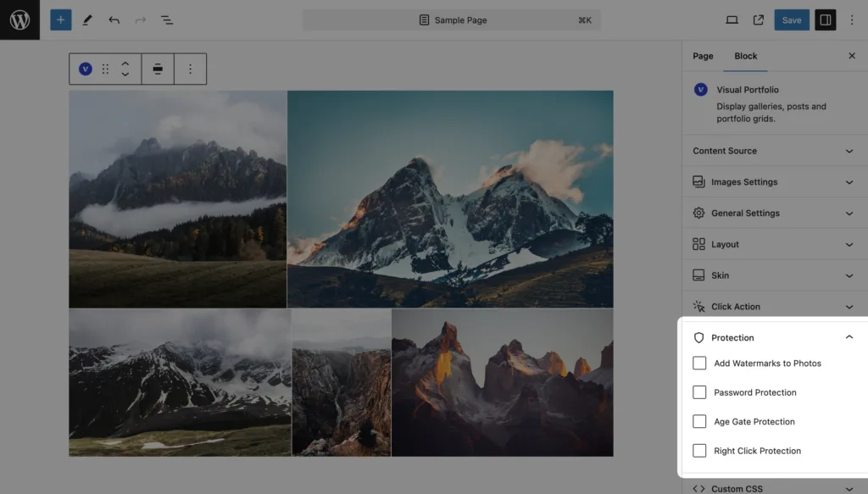Save the page
This screenshot has width=868, height=494.
point(792,20)
